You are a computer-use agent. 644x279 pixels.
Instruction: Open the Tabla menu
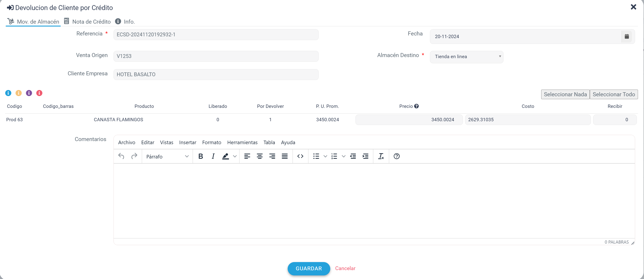(x=269, y=142)
